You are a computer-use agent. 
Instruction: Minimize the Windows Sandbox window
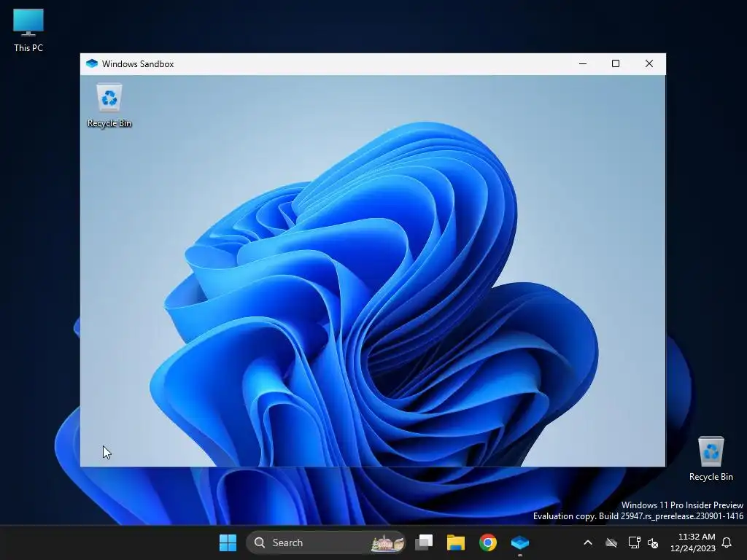pyautogui.click(x=583, y=64)
